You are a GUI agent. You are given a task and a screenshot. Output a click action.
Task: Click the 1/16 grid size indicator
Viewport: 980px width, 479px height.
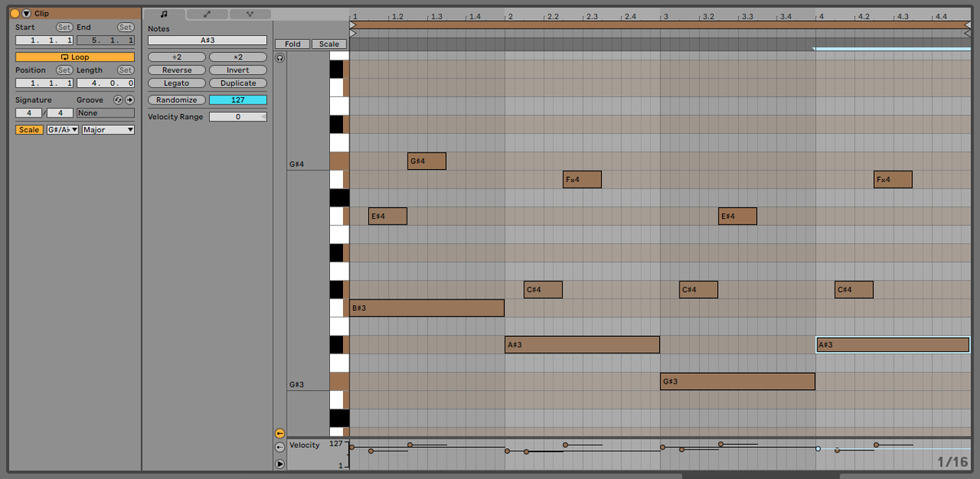tap(952, 462)
